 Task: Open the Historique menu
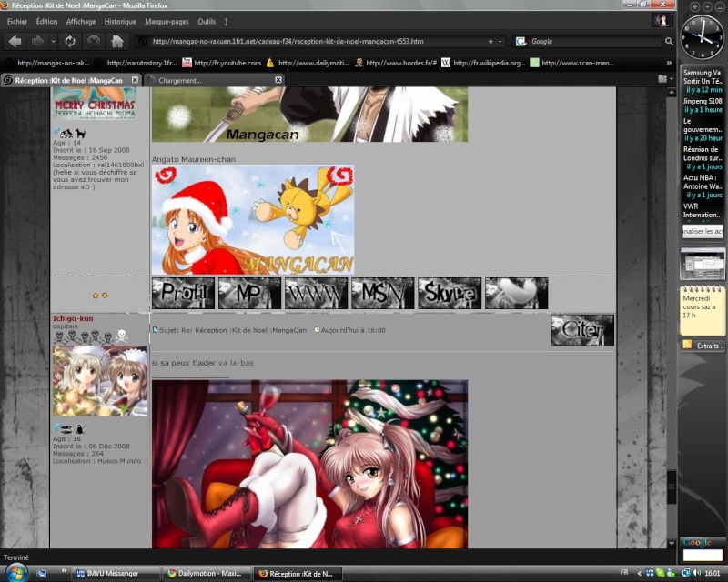click(120, 21)
